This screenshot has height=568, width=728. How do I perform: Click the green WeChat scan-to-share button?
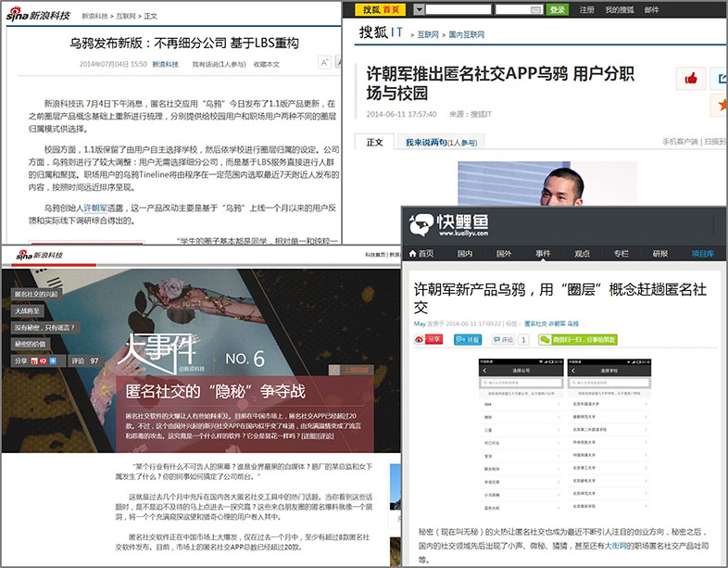point(578,339)
